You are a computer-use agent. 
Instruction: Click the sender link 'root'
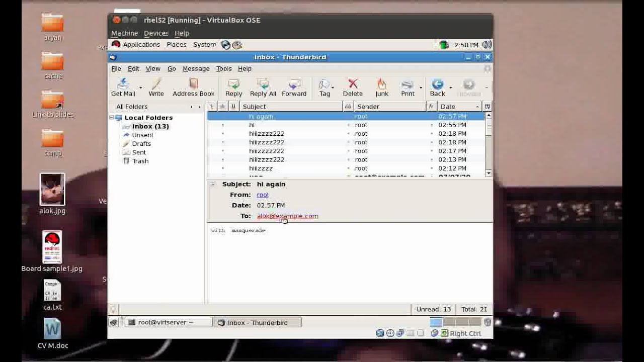(263, 195)
